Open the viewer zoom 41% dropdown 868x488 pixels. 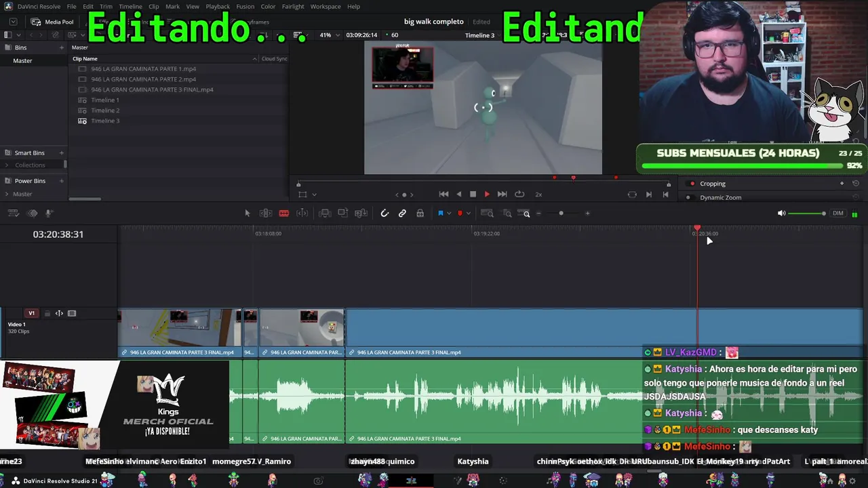(329, 35)
